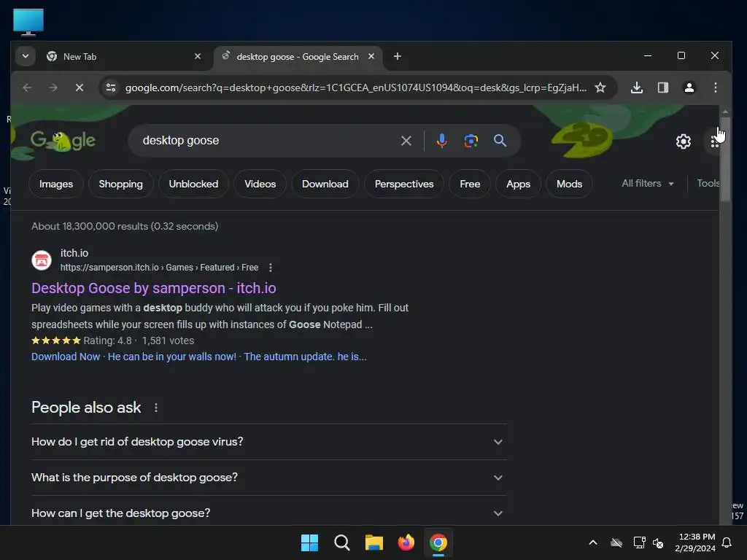
Task: Toggle the Chrome side panel
Action: (662, 87)
